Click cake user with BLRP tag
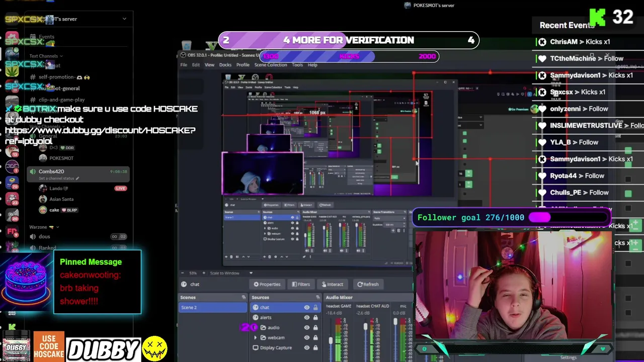The height and width of the screenshot is (362, 644). pos(58,210)
